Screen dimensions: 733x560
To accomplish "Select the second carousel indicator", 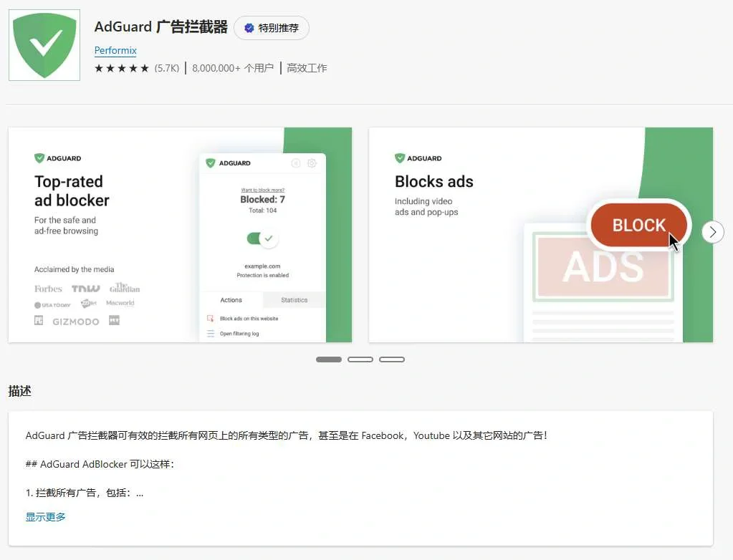I will (360, 359).
